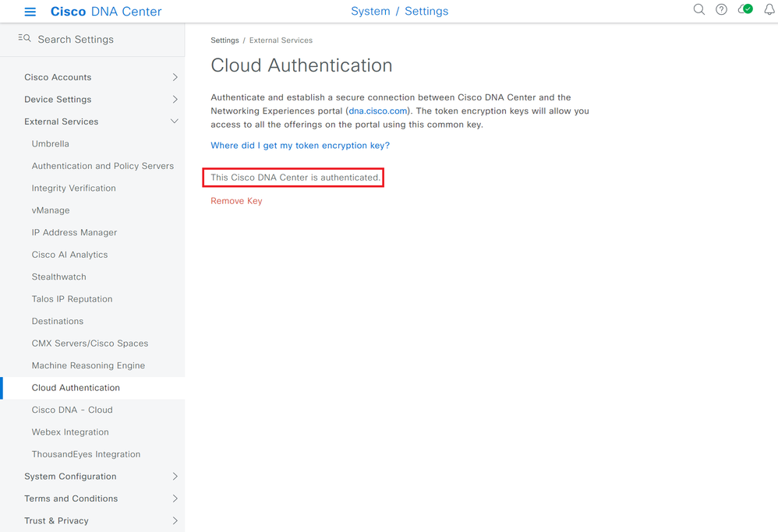This screenshot has height=532, width=778.
Task: Open Integrity Verification settings
Action: pyautogui.click(x=73, y=188)
